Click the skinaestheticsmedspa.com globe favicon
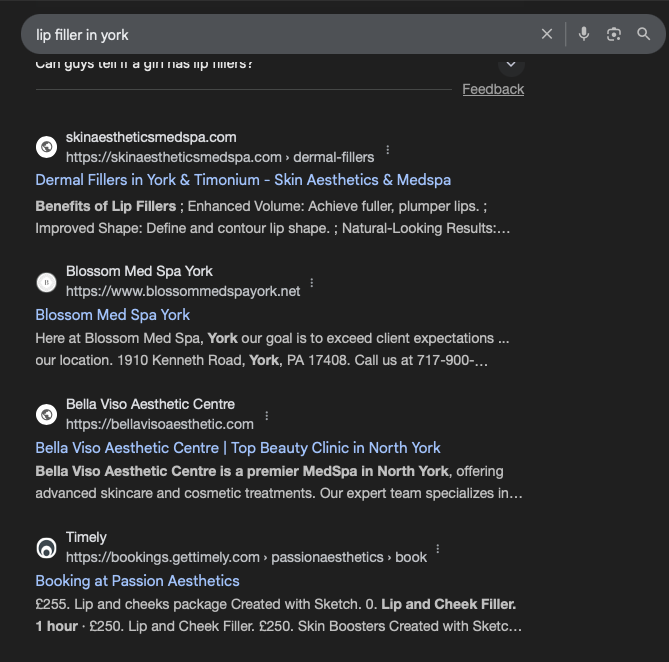 pos(46,147)
